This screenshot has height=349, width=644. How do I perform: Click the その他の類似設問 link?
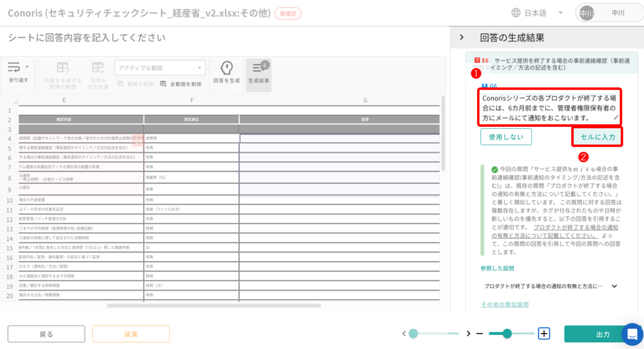[x=505, y=304]
